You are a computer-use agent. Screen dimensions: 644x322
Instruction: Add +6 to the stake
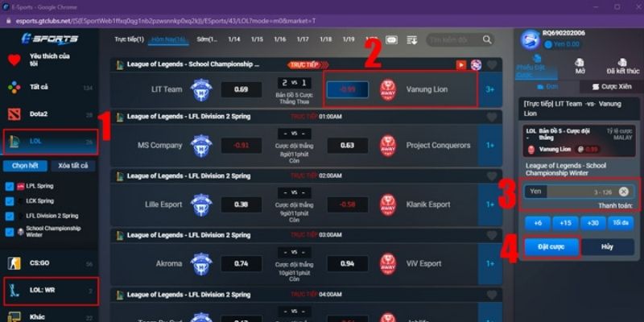[538, 224]
